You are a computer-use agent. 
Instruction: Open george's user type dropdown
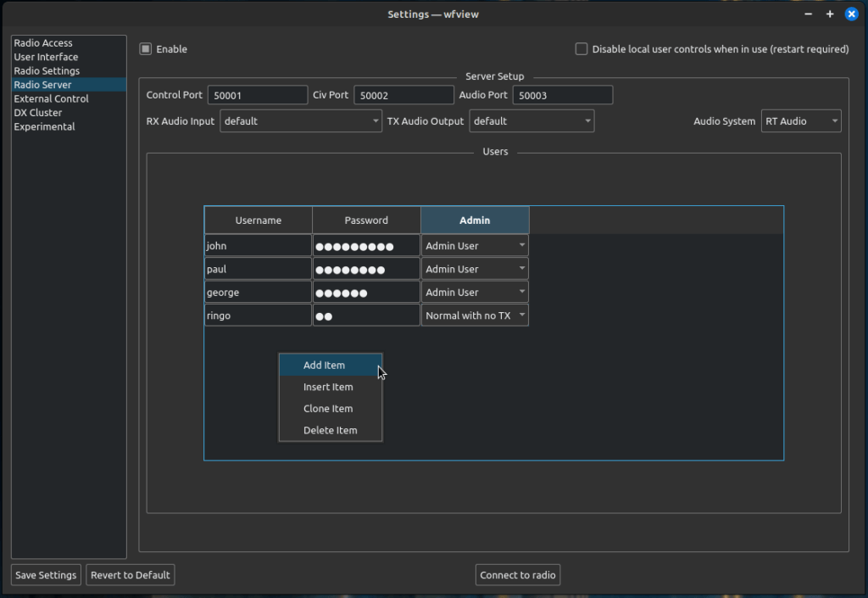coord(475,292)
